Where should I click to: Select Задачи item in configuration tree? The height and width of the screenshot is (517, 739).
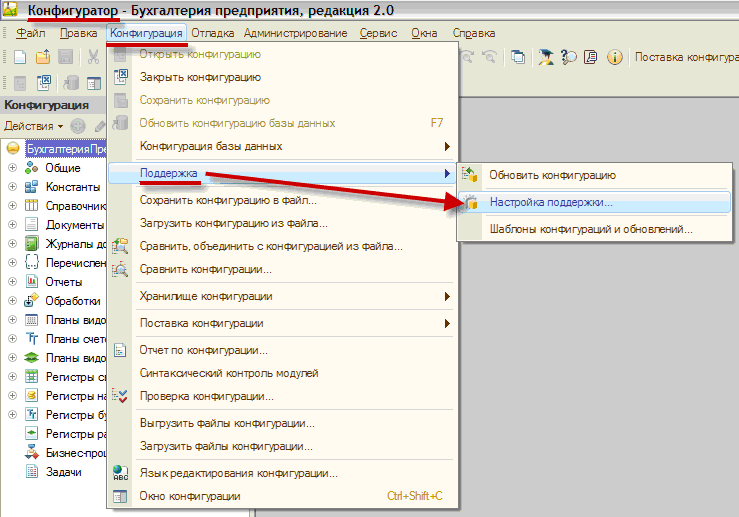click(62, 472)
